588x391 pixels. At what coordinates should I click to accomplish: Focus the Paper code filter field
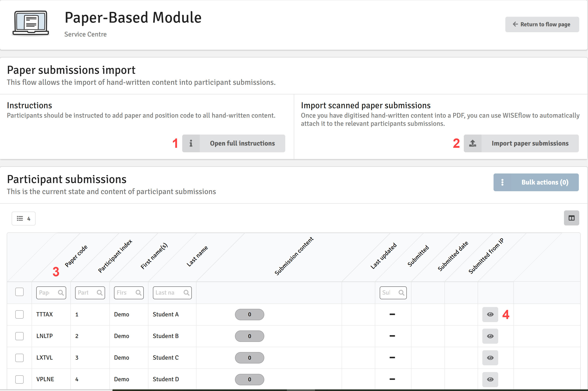click(51, 293)
